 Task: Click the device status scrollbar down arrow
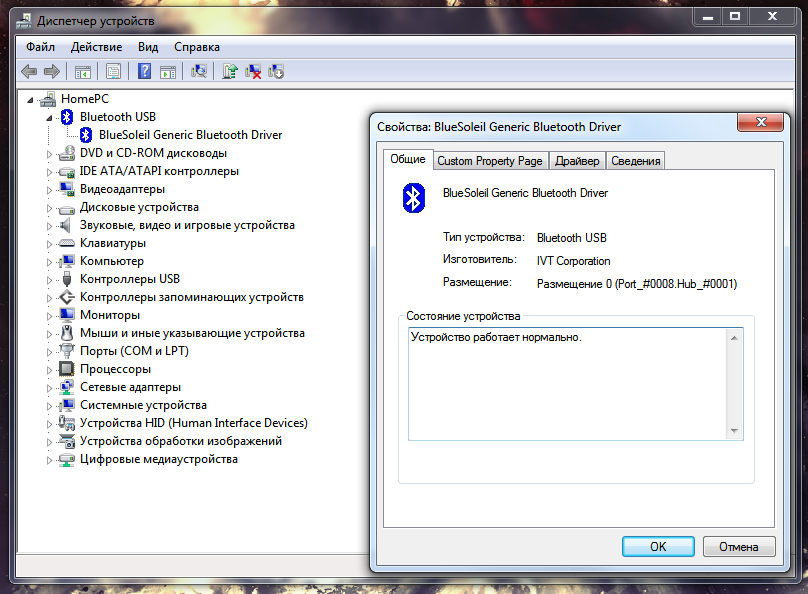(x=734, y=431)
